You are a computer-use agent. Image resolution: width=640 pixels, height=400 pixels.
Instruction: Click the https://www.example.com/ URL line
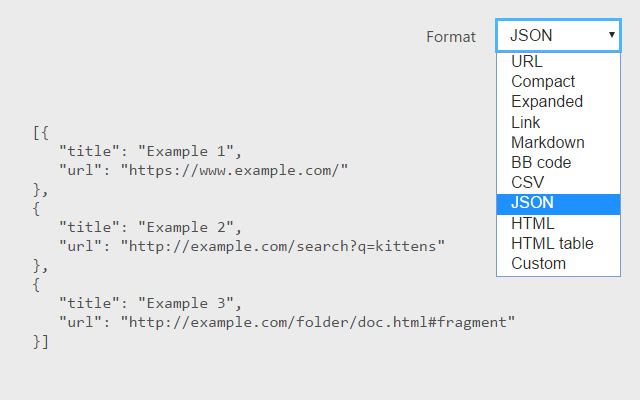[x=203, y=169]
